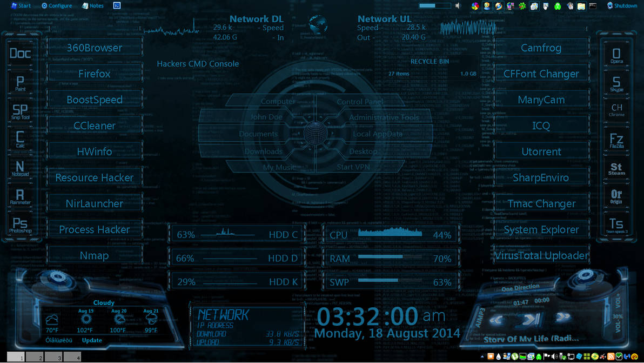Open Resource Hacker

95,177
